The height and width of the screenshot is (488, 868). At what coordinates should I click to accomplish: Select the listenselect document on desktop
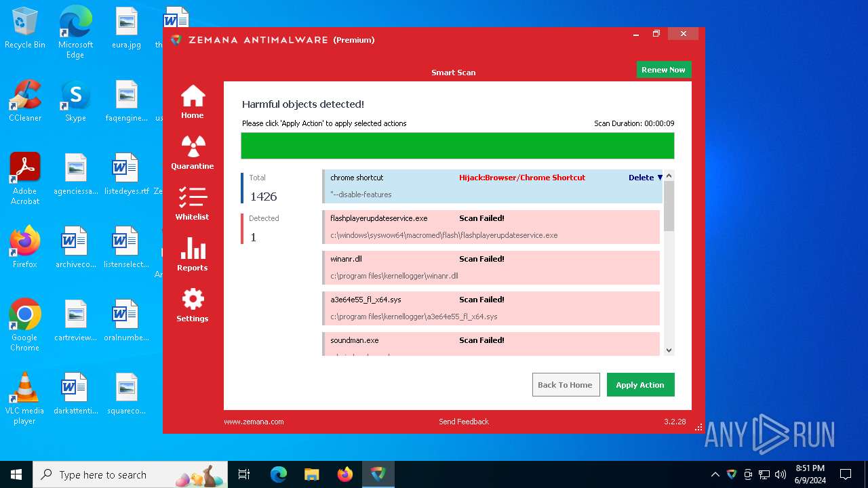pyautogui.click(x=126, y=248)
